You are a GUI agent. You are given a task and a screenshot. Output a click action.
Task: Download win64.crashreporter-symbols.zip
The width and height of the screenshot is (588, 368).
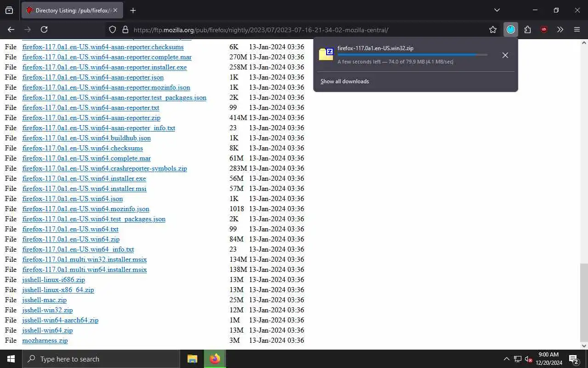(x=105, y=168)
